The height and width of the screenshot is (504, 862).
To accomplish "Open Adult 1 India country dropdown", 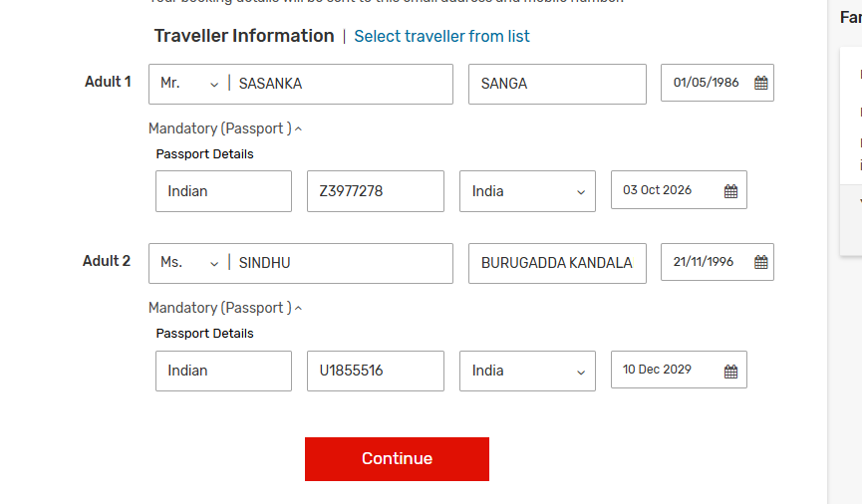I will [527, 191].
